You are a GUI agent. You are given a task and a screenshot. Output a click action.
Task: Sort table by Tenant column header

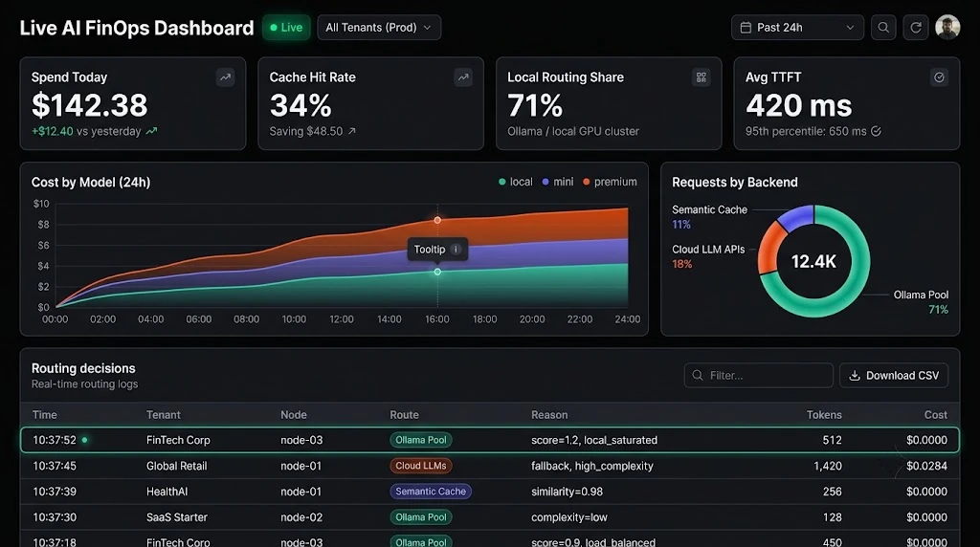pos(163,415)
